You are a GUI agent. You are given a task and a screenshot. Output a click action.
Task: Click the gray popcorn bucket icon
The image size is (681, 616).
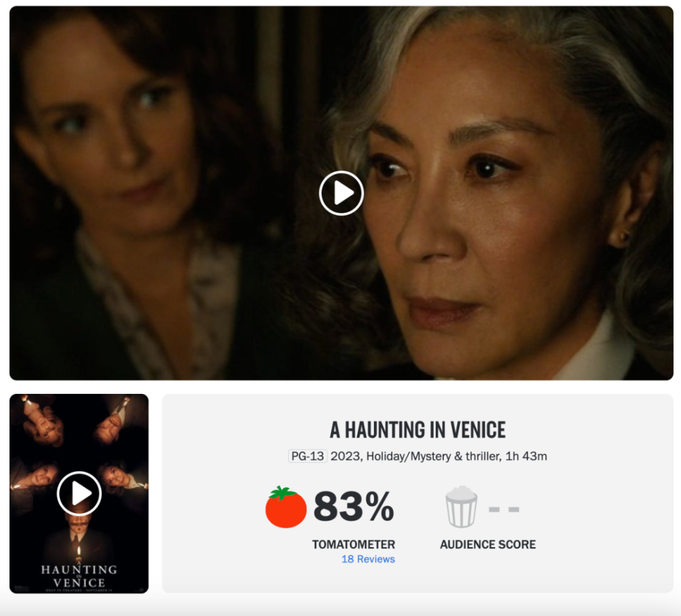click(x=461, y=507)
